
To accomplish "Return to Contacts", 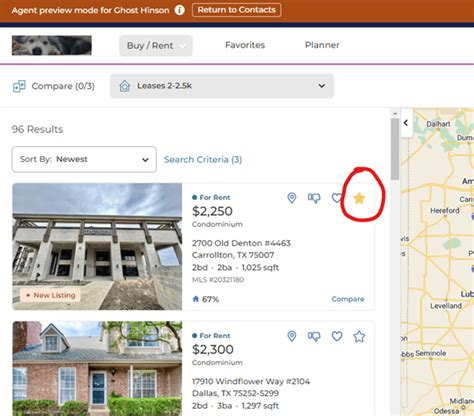I will (237, 10).
